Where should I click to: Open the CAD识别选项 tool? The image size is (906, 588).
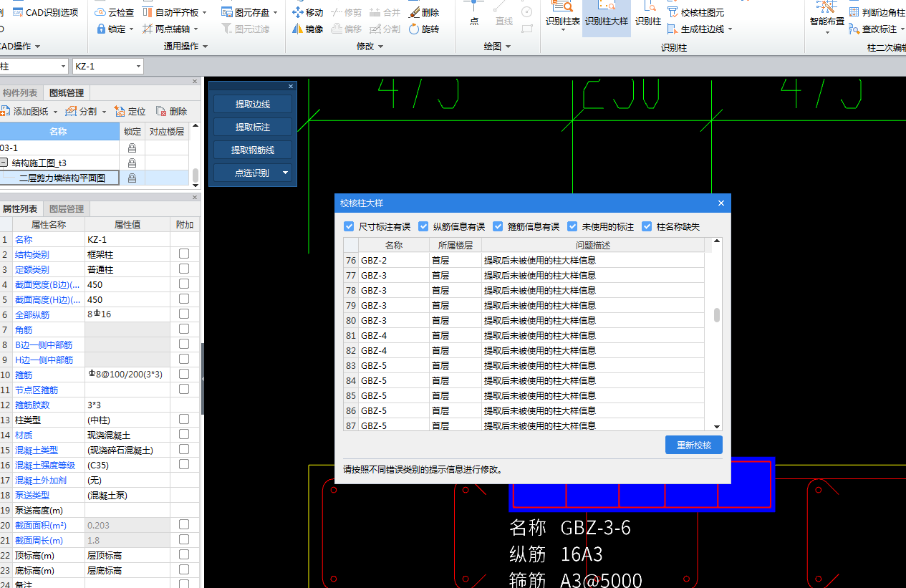(44, 12)
